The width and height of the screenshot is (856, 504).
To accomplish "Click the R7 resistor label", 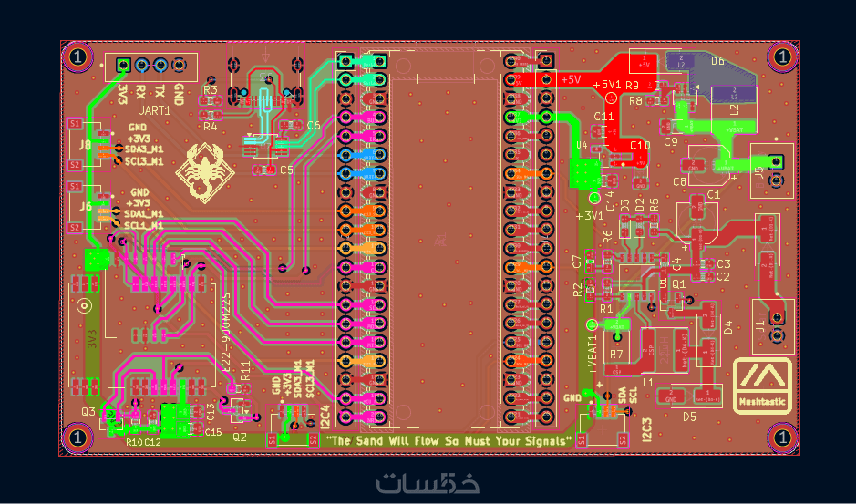I will pos(616,355).
